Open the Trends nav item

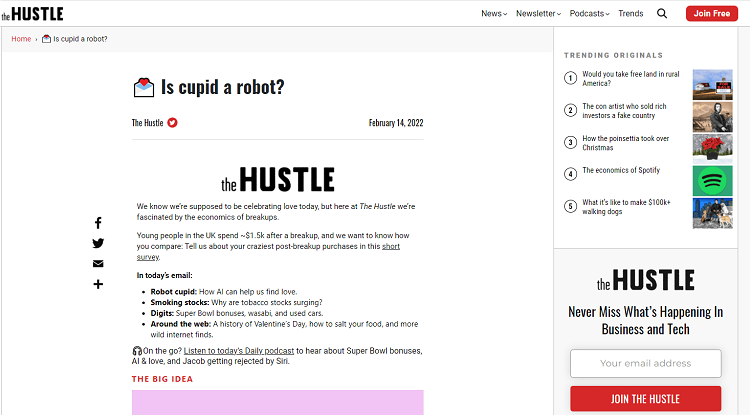630,13
